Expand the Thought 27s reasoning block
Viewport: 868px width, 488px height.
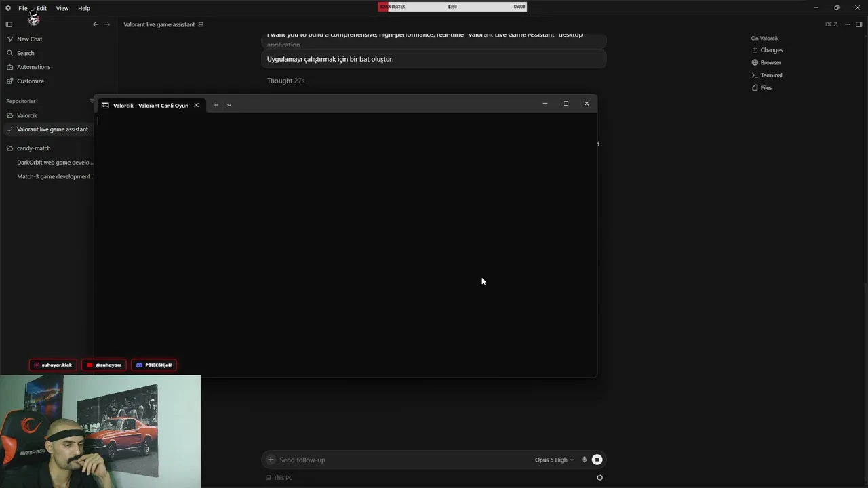tap(285, 81)
